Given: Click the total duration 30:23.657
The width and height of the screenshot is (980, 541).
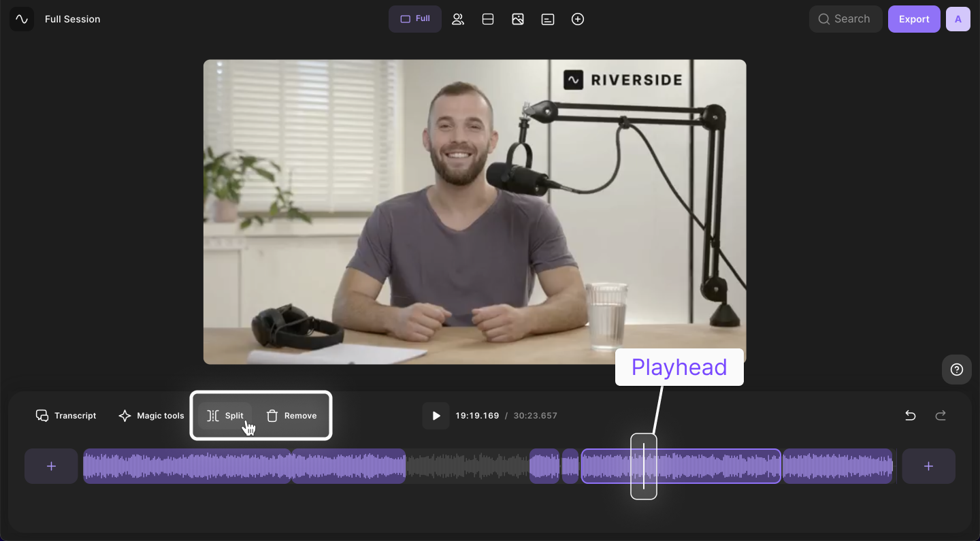Looking at the screenshot, I should coord(536,416).
